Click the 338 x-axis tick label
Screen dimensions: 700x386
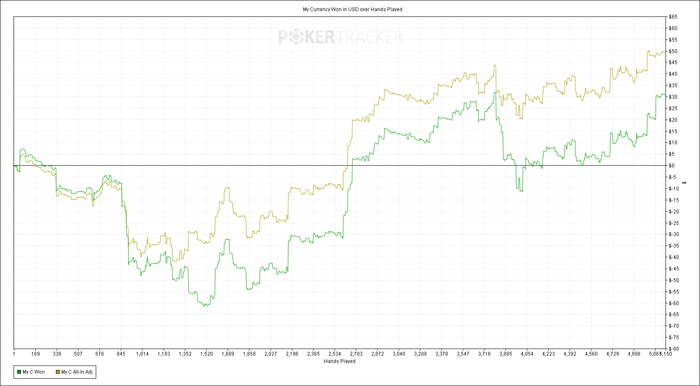[x=57, y=355]
